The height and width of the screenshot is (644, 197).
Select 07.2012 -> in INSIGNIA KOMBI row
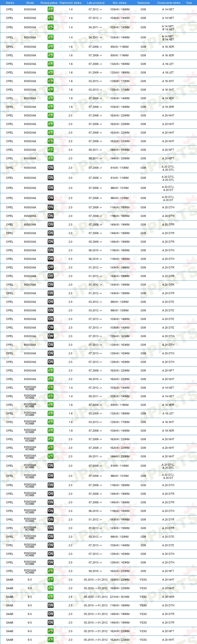pyautogui.click(x=95, y=388)
